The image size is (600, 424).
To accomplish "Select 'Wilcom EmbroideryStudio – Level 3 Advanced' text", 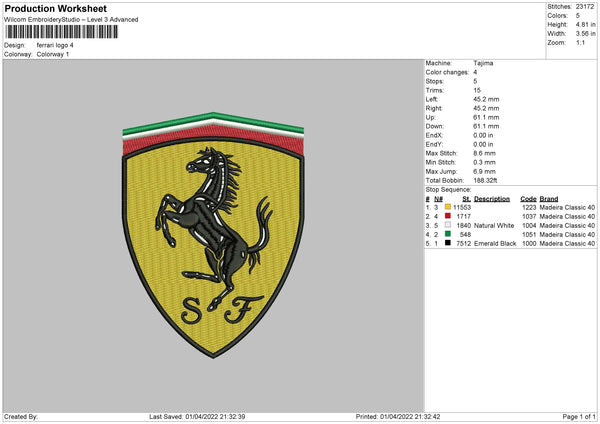I will point(71,20).
